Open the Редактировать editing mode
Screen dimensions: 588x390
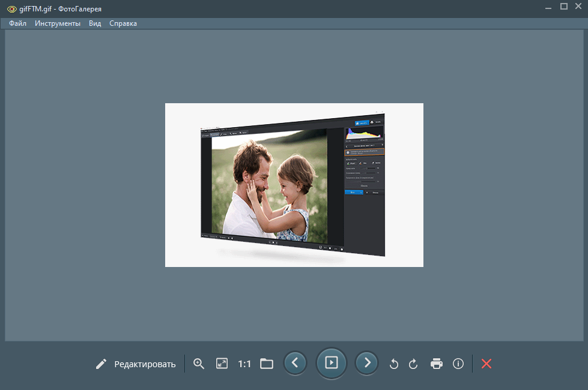pyautogui.click(x=145, y=364)
